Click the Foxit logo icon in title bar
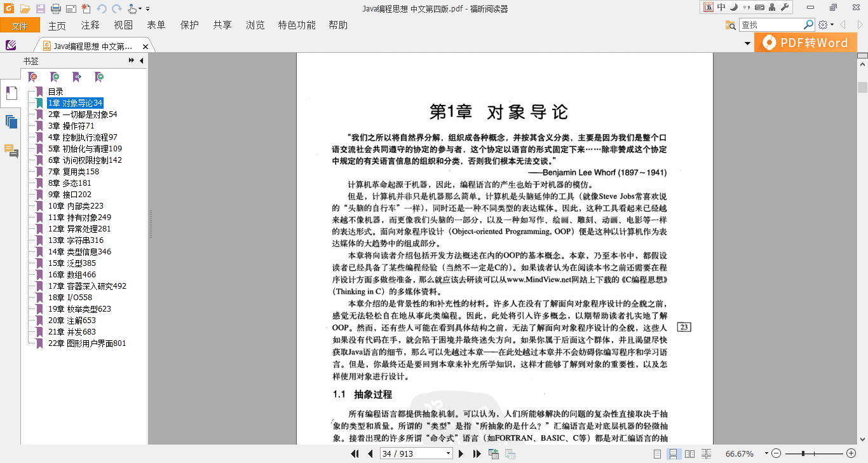Viewport: 868px width, 463px height. pyautogui.click(x=9, y=9)
